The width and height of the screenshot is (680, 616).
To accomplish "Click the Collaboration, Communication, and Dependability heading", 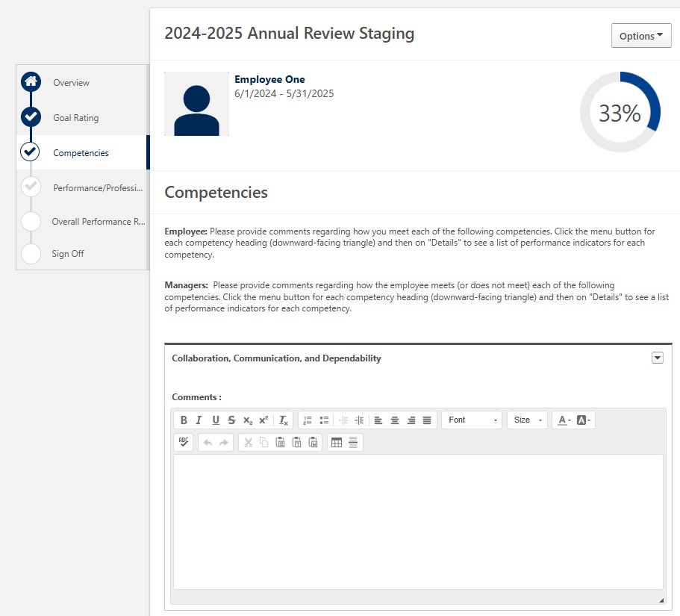I will click(276, 358).
